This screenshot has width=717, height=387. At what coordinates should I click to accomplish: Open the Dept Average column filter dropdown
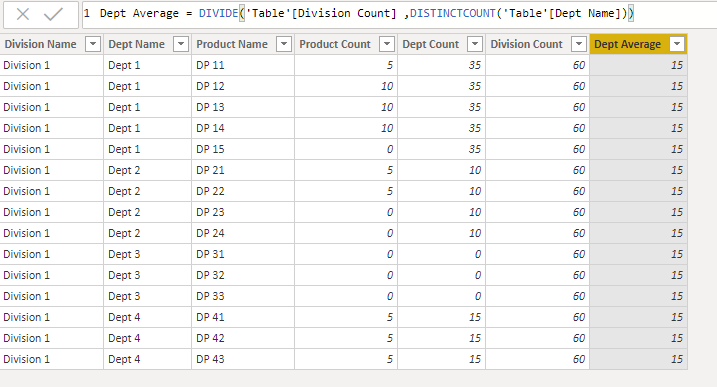click(x=677, y=44)
